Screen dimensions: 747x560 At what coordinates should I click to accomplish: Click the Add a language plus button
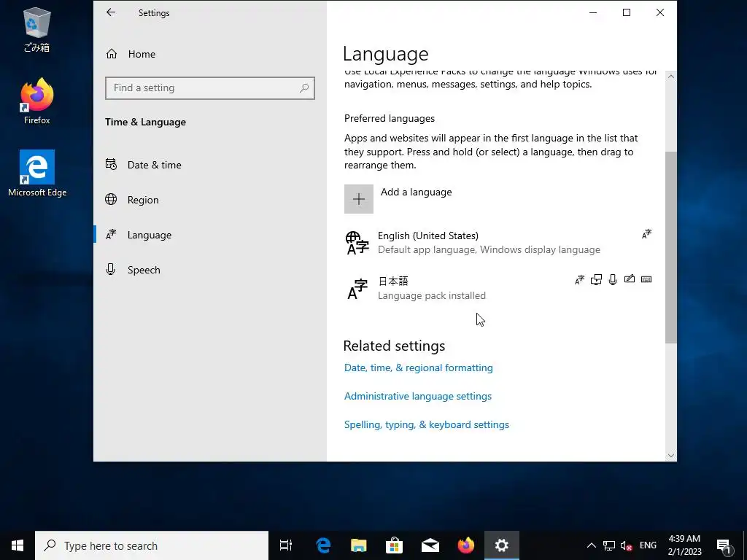point(359,199)
